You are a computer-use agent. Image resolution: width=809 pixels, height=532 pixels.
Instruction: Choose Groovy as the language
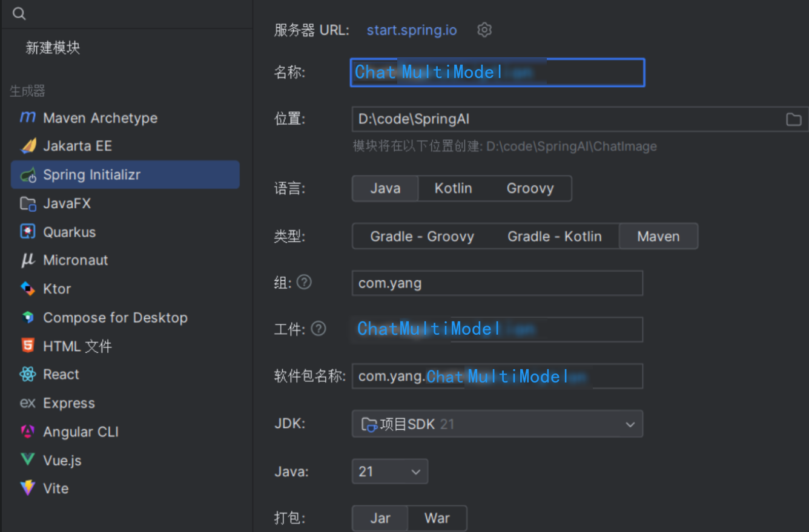click(530, 188)
